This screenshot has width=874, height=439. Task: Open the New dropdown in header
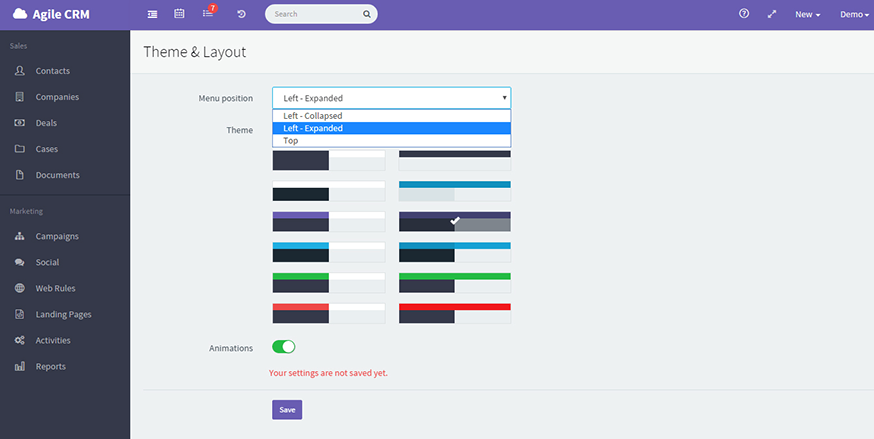pyautogui.click(x=807, y=14)
